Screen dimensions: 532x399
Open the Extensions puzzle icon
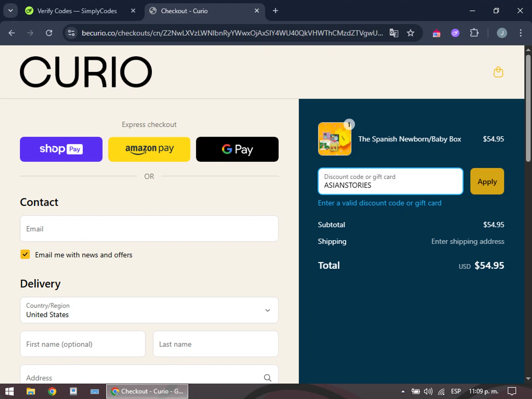[474, 33]
